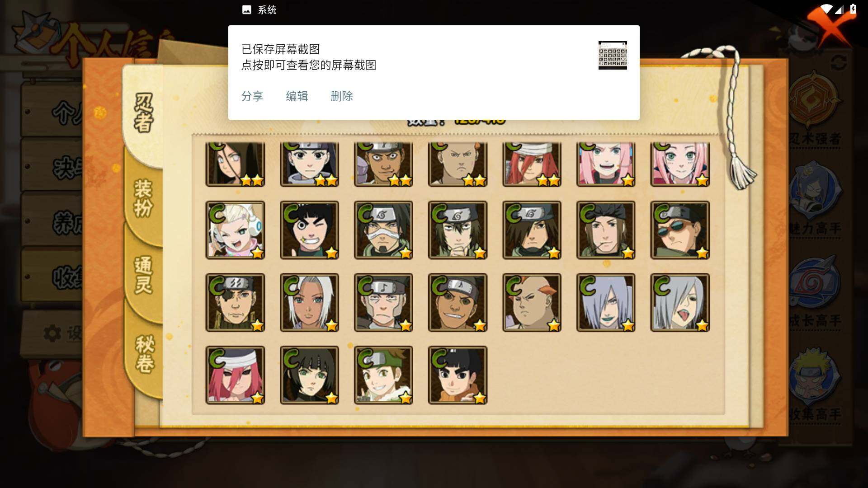The image size is (868, 488).
Task: Switch to the 装扮 side tab
Action: 144,199
